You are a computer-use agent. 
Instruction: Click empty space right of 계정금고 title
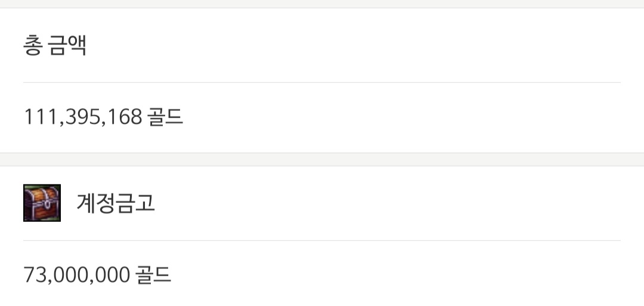click(x=386, y=203)
